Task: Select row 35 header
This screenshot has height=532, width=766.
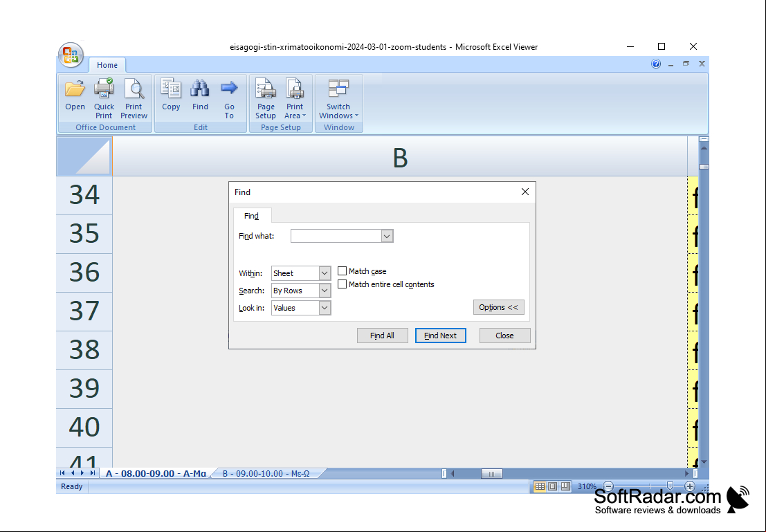Action: tap(84, 234)
